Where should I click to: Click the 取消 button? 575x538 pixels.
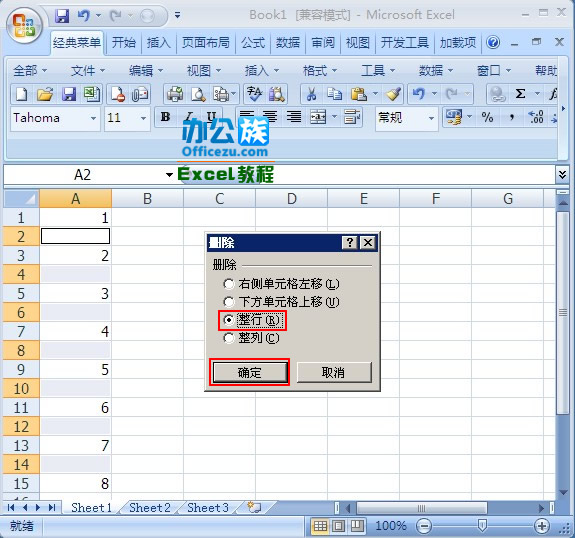coord(334,372)
